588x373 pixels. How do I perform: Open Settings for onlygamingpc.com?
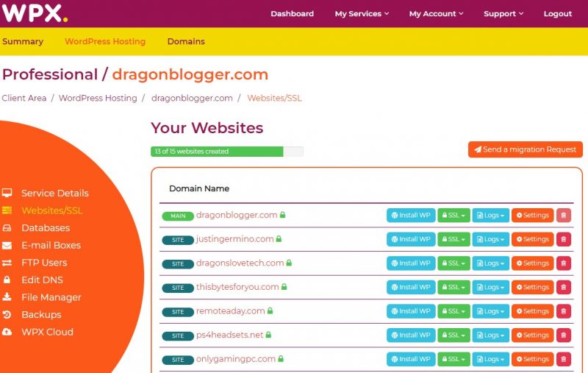tap(532, 360)
